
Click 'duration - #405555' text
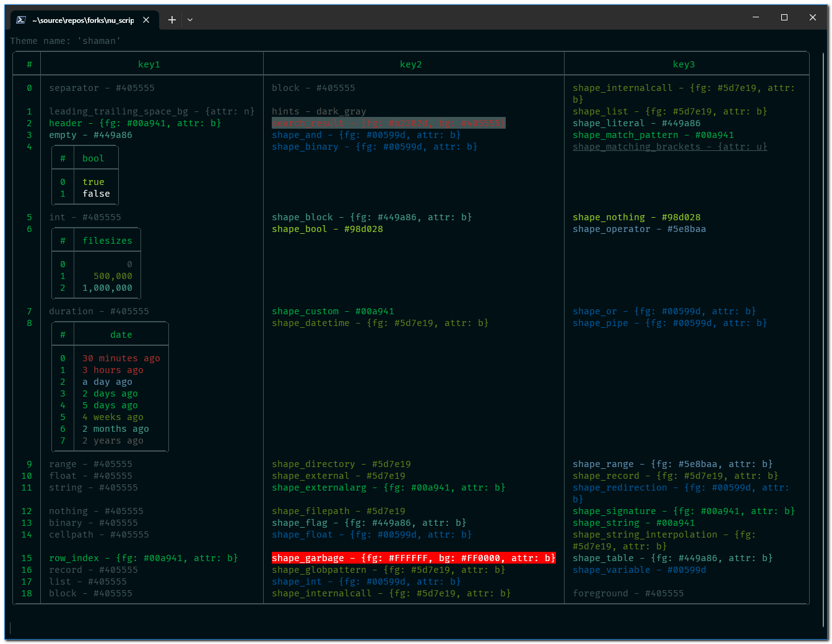coord(99,311)
